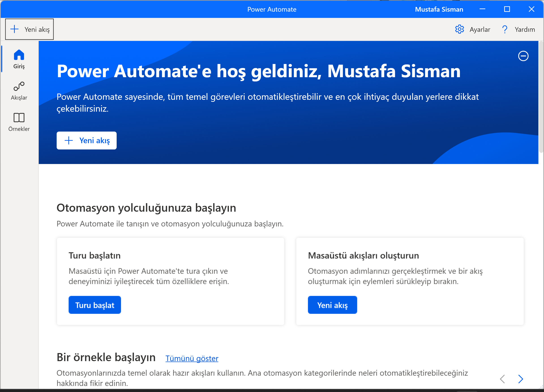Go to previous examples with left chevron
Viewport: 544px width, 392px height.
pos(503,379)
